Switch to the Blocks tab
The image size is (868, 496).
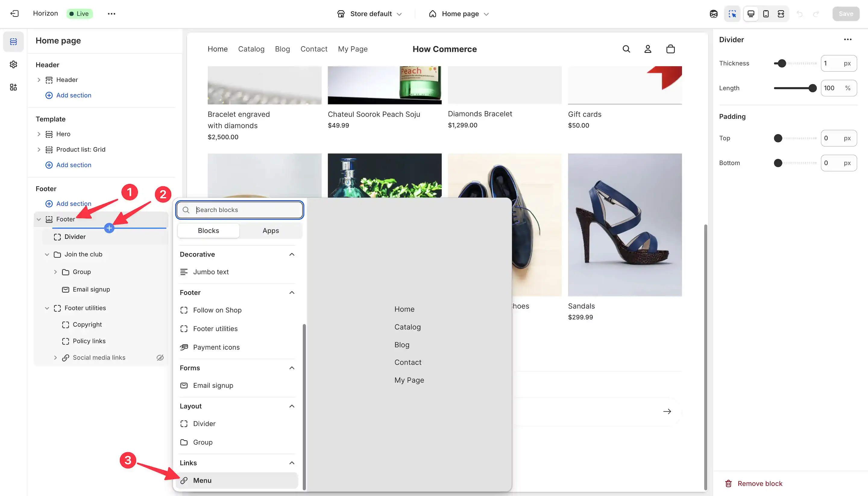(208, 231)
